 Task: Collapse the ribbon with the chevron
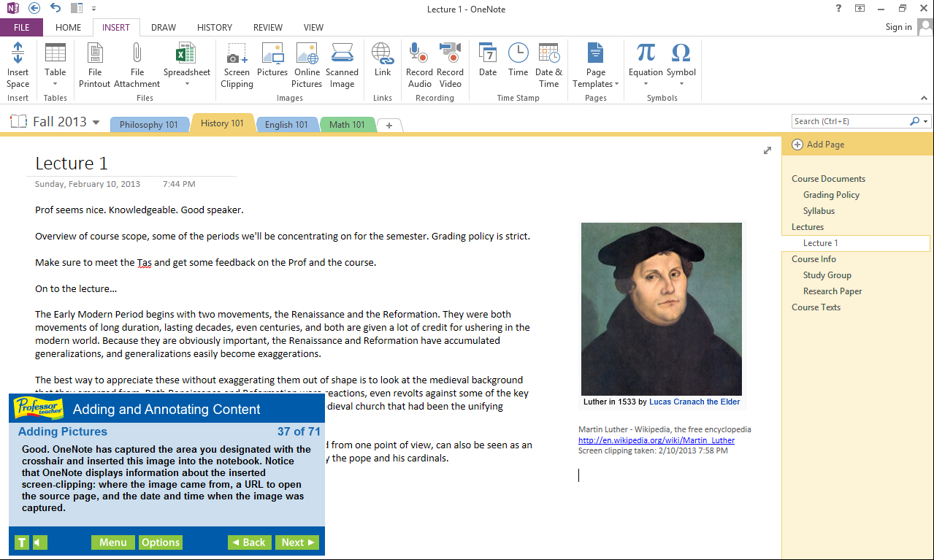(924, 97)
